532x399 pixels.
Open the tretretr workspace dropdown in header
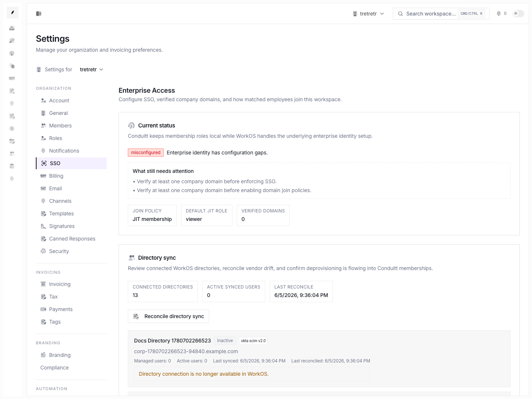pos(368,14)
